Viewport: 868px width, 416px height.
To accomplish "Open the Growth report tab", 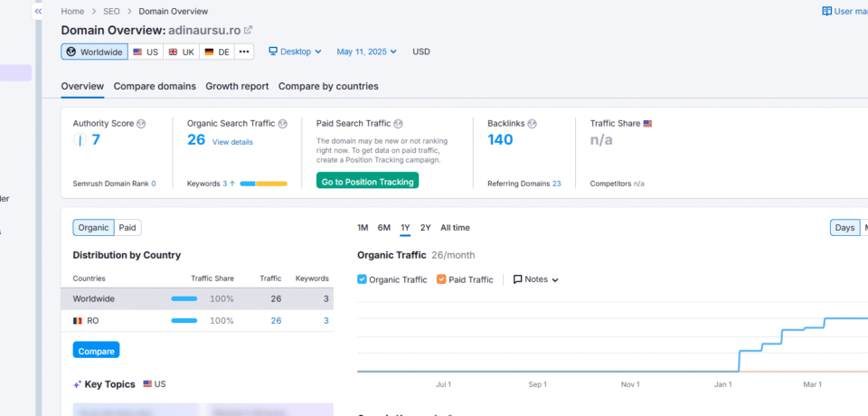I will click(237, 86).
